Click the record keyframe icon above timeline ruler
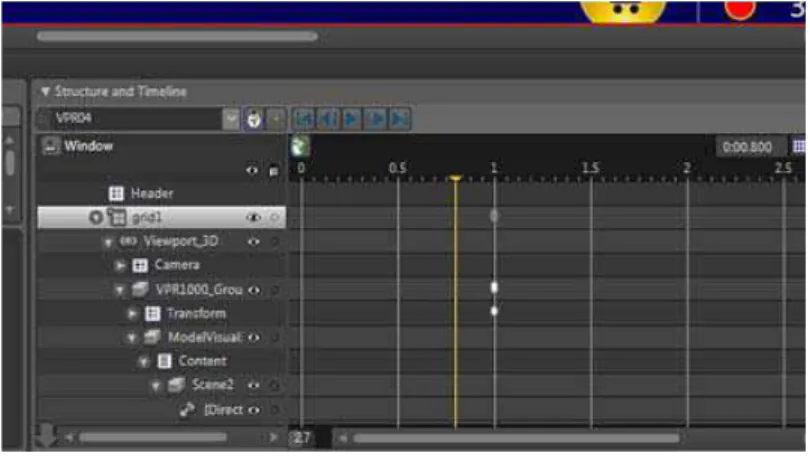This screenshot has width=810, height=456. 300,147
